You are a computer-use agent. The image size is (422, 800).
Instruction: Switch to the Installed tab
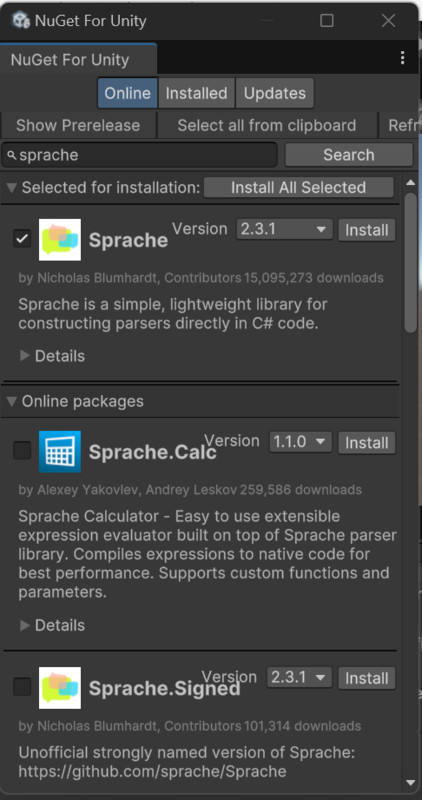point(196,93)
